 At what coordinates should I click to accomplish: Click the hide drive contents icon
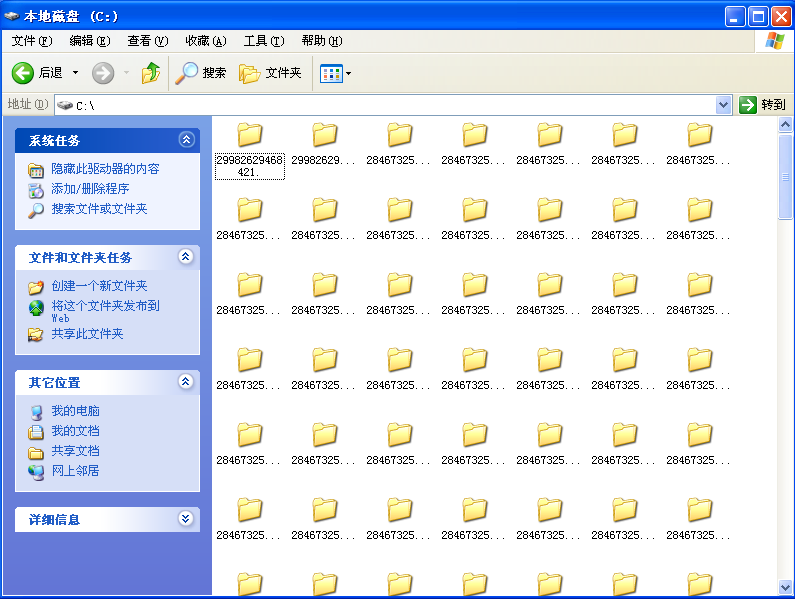(35, 170)
